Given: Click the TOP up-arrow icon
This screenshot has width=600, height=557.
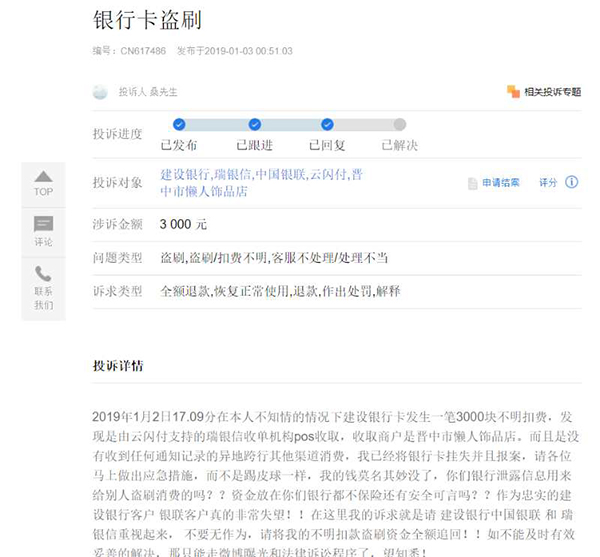Looking at the screenshot, I should tap(44, 176).
